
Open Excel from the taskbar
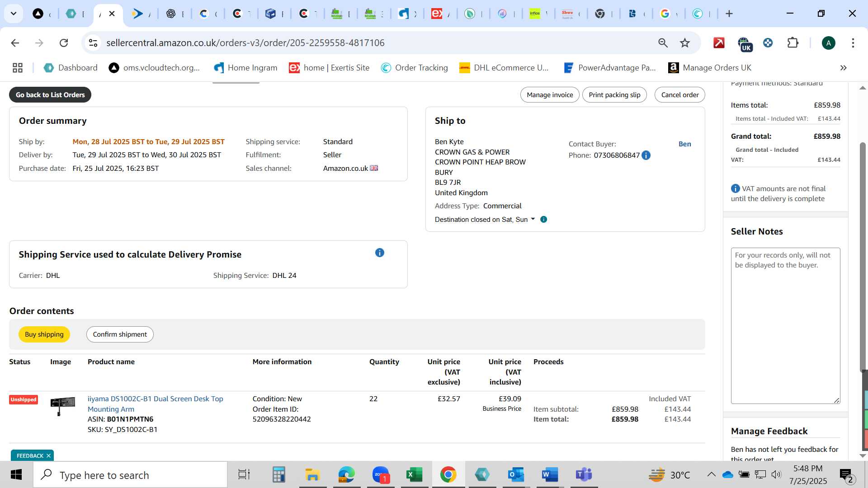click(414, 475)
